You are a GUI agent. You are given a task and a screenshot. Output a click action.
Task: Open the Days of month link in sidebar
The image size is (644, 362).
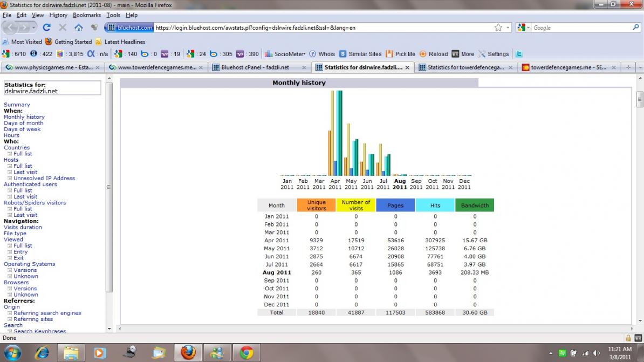click(x=23, y=123)
